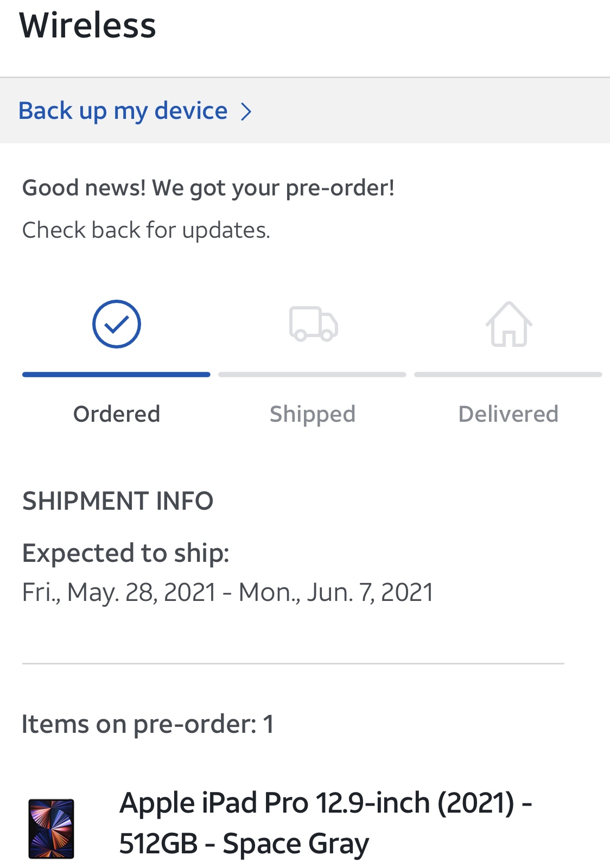Click the Expected to ship label

126,553
